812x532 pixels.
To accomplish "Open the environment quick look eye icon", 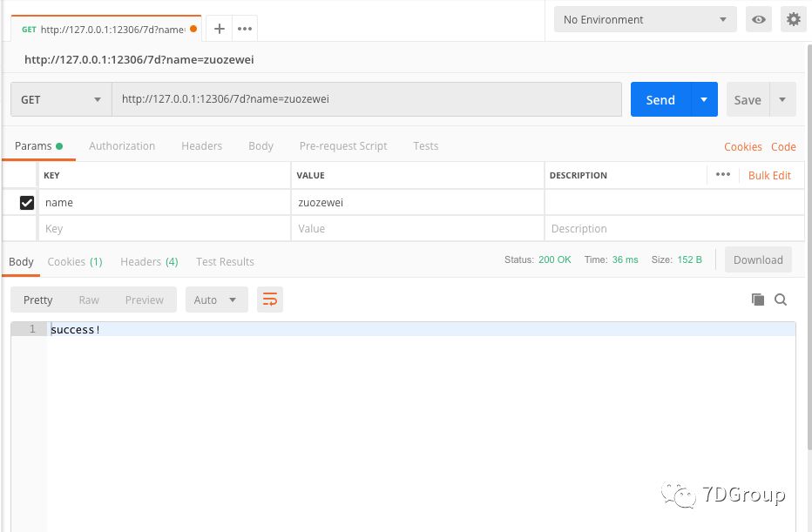I will point(758,18).
